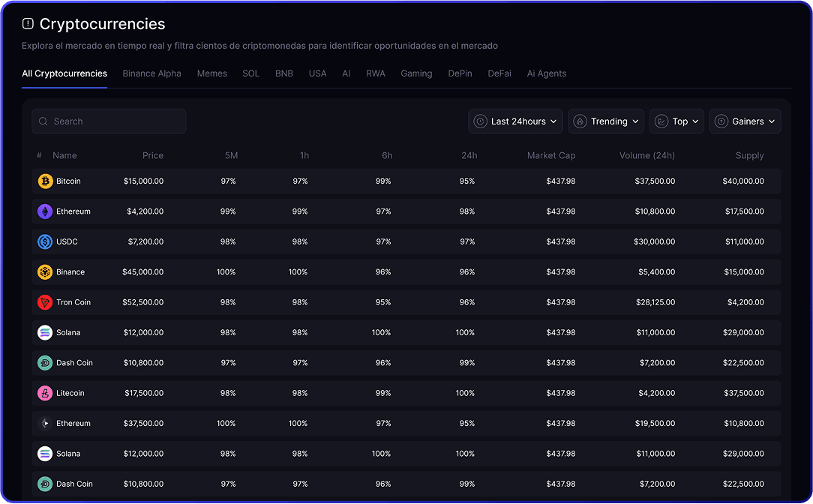Click the flame icon on Trending filter
The image size is (813, 504).
pyautogui.click(x=580, y=121)
